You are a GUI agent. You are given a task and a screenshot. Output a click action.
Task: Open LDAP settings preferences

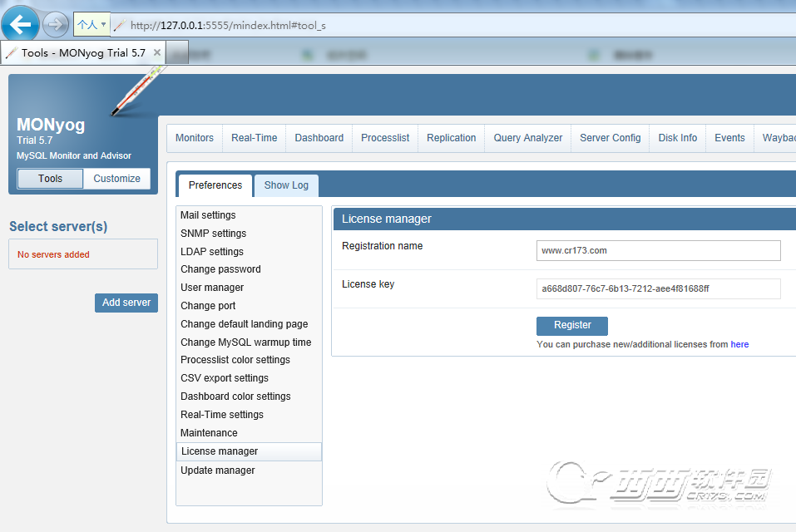212,252
